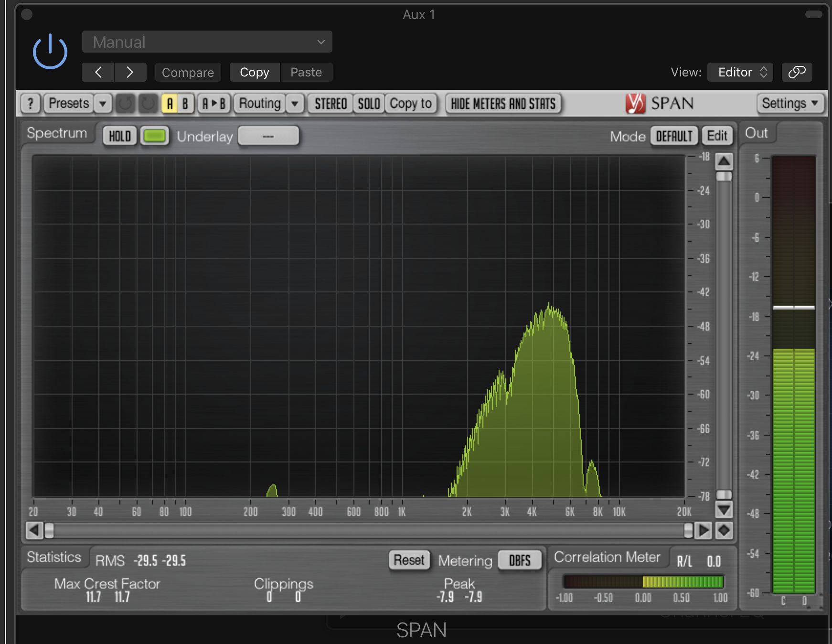Click the bottom vertical range slider handle
The image size is (832, 644).
tap(724, 494)
